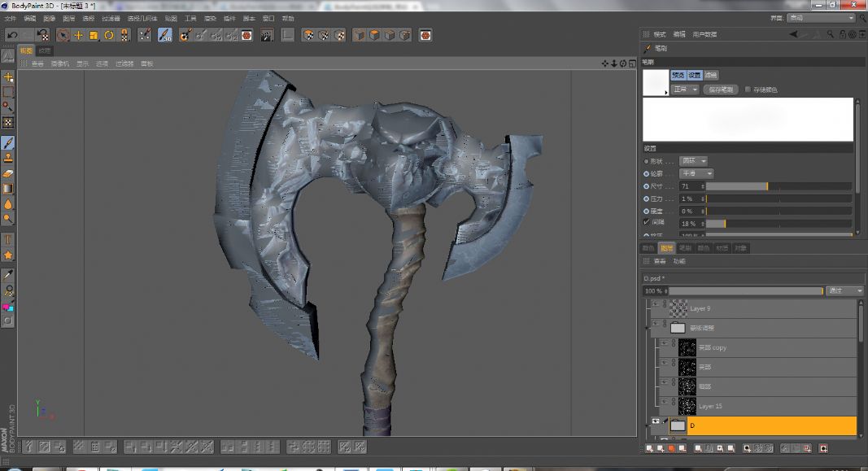
Task: Click the 设置 settings button
Action: click(x=695, y=76)
